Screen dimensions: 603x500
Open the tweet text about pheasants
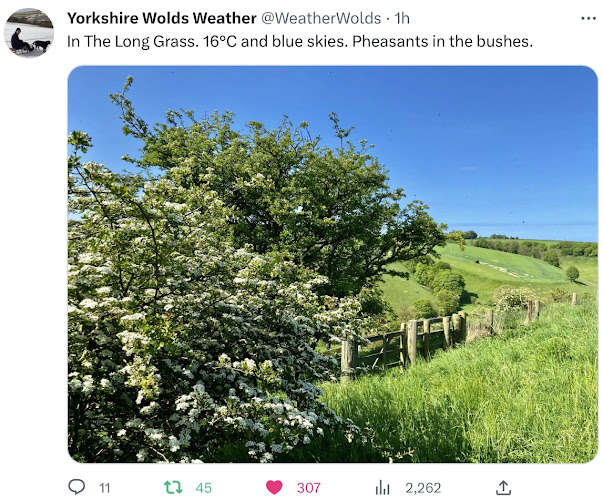300,41
